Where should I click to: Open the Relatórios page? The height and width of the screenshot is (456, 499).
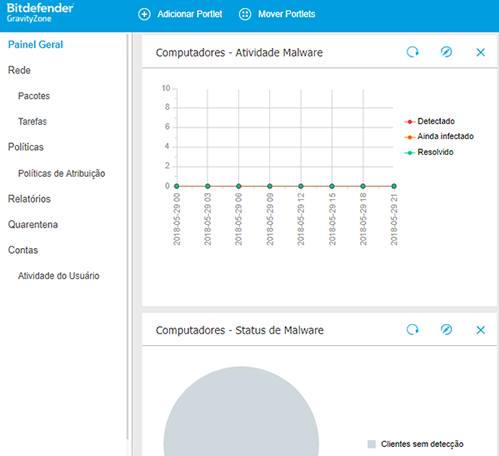[x=29, y=199]
